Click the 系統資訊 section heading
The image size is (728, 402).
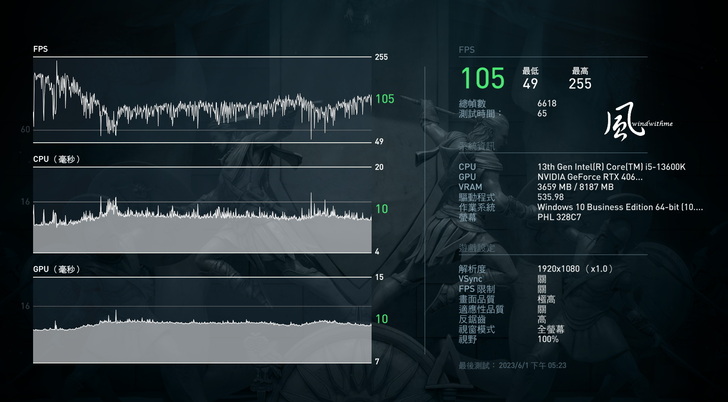pyautogui.click(x=477, y=146)
